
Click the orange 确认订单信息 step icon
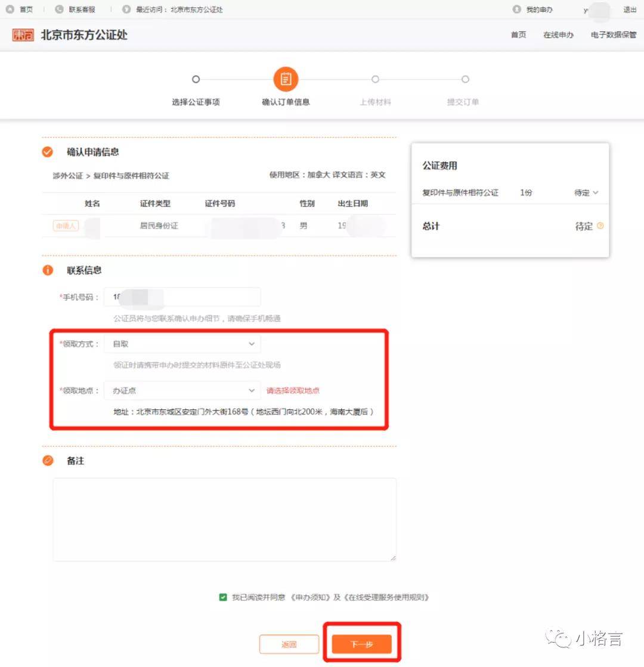[x=286, y=79]
